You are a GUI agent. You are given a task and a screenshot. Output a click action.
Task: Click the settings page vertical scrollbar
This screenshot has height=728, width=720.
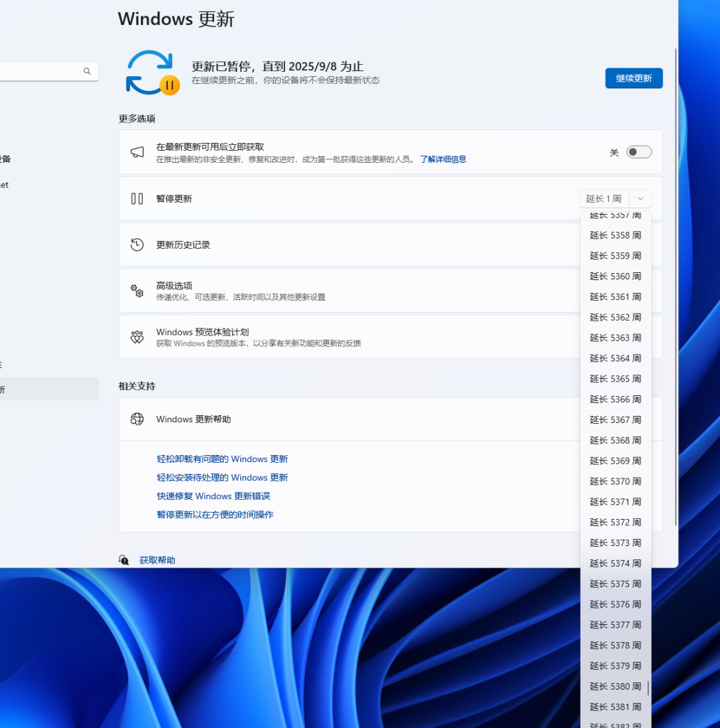pyautogui.click(x=676, y=287)
